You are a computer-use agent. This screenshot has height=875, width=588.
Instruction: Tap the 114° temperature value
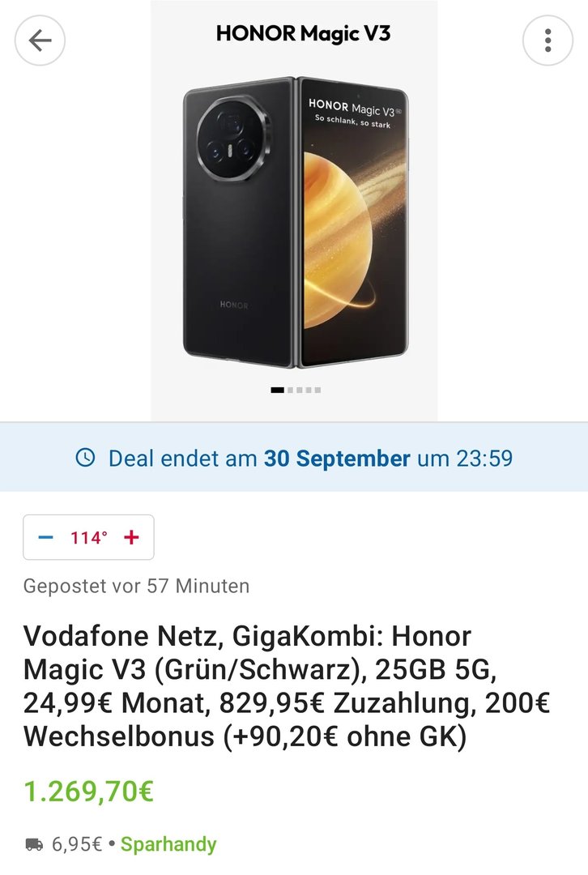click(x=88, y=537)
